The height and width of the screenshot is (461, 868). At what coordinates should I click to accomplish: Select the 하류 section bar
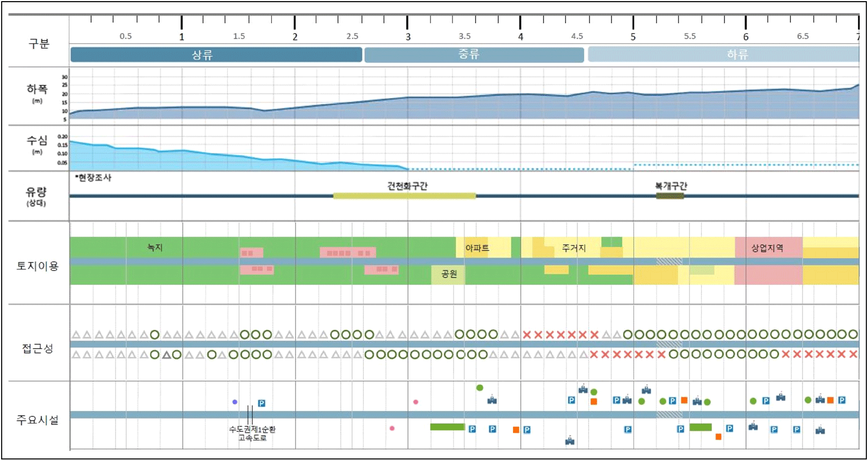(x=723, y=55)
